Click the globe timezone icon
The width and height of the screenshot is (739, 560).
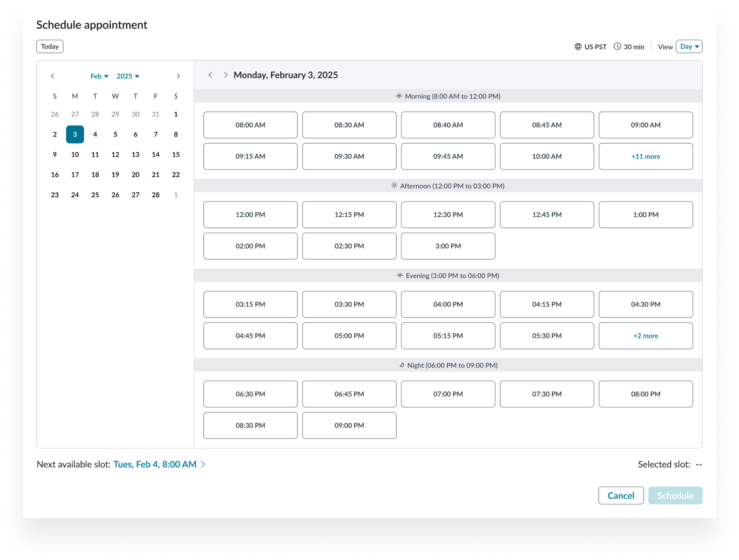point(578,47)
